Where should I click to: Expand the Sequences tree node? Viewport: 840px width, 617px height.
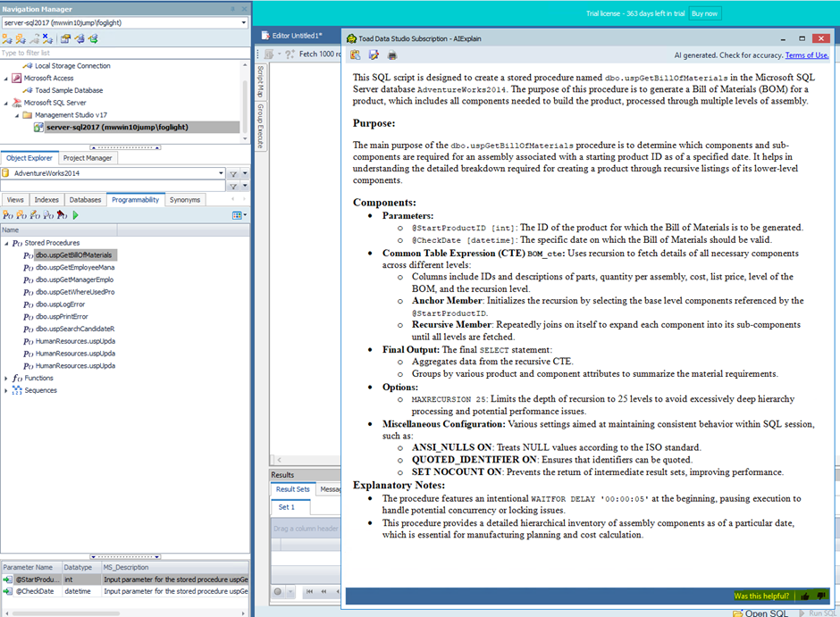(6, 390)
